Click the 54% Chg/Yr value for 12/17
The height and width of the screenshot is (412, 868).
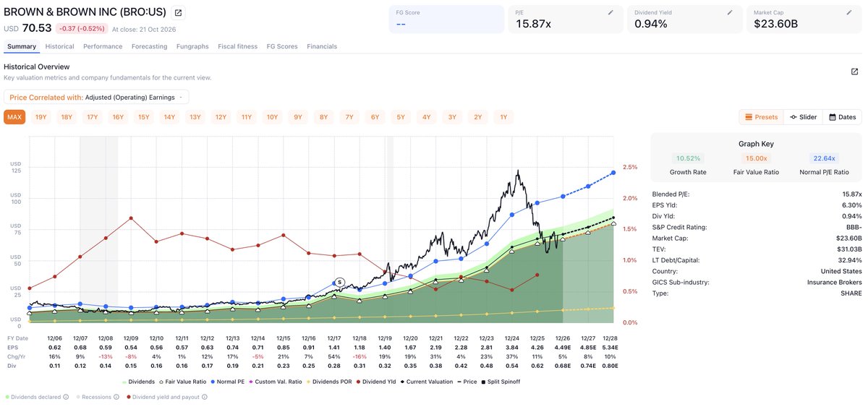334,356
